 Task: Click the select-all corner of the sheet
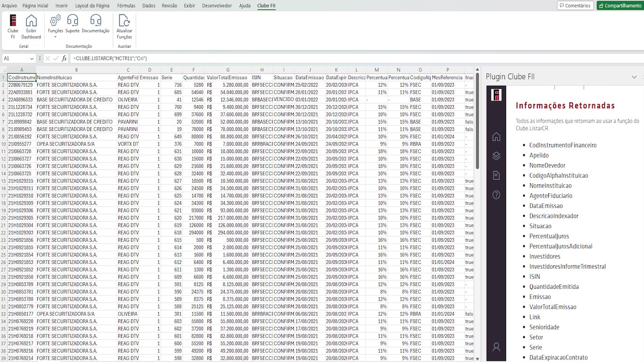coord(4,70)
